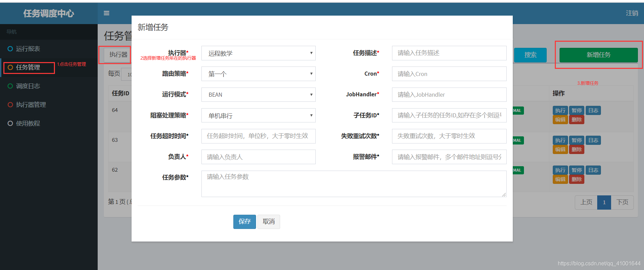This screenshot has height=270, width=644.
Task: Click 日志 button for task 64
Action: [593, 111]
